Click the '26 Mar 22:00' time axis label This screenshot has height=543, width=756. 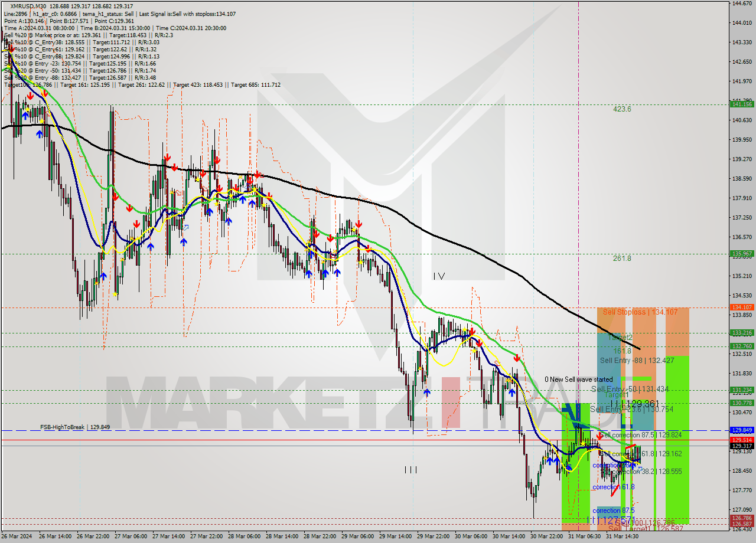tap(94, 537)
